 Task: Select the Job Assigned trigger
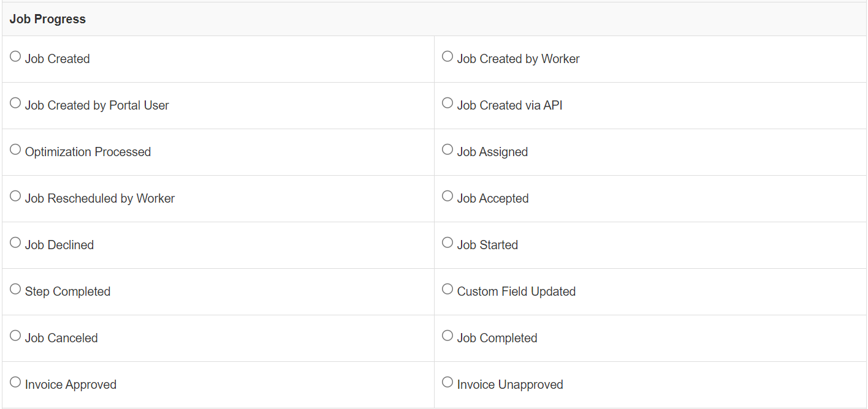(447, 149)
